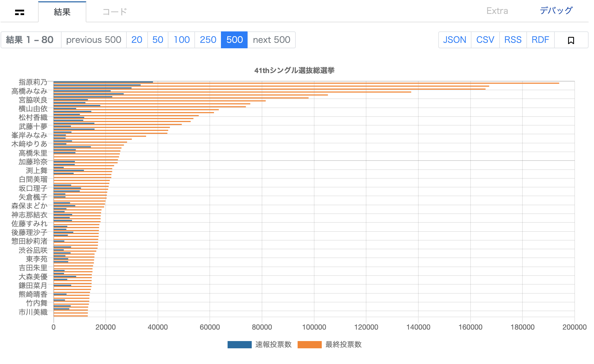Click the 市川美織 axis label
Viewport: 594px width, 364px height.
(x=33, y=312)
